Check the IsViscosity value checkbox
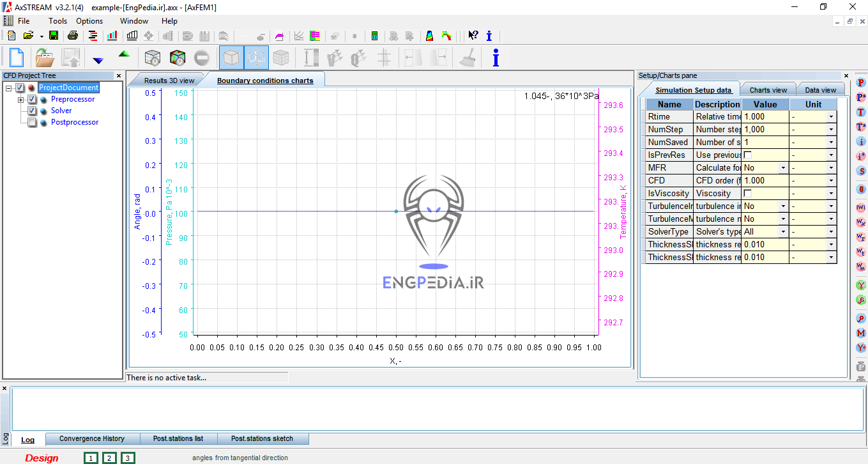868x464 pixels. [748, 193]
